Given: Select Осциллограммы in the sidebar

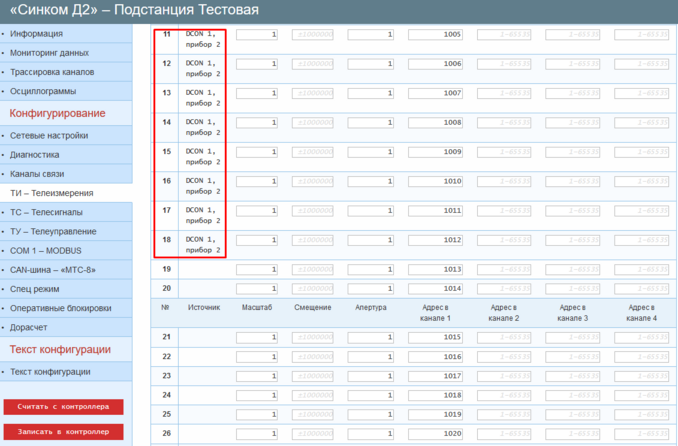Looking at the screenshot, I should click(43, 91).
